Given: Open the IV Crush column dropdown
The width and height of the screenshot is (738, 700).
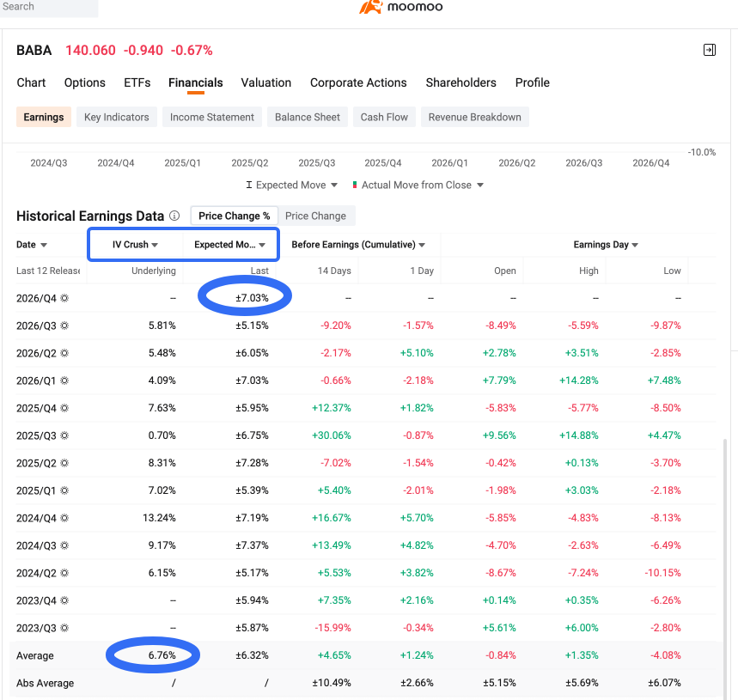Looking at the screenshot, I should click(x=155, y=245).
